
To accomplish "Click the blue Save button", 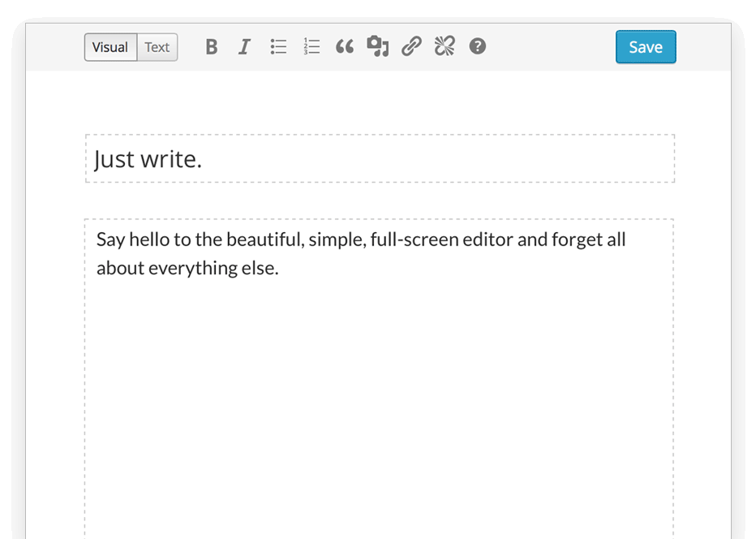I will coord(646,47).
